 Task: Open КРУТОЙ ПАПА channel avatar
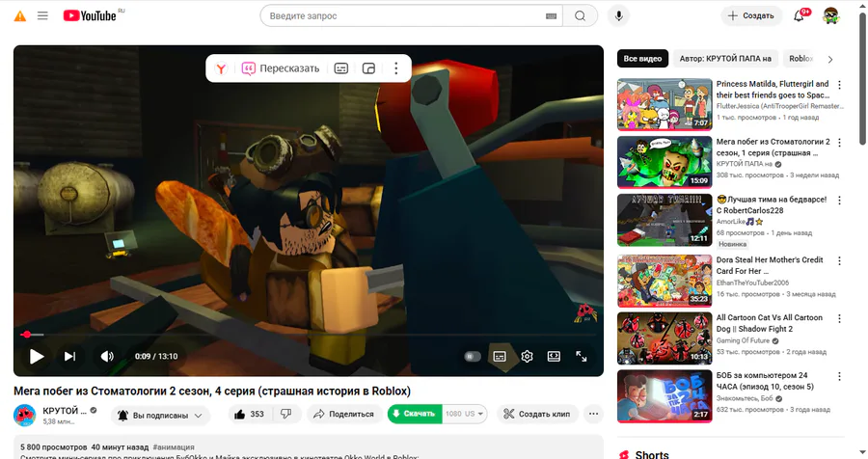tap(24, 416)
